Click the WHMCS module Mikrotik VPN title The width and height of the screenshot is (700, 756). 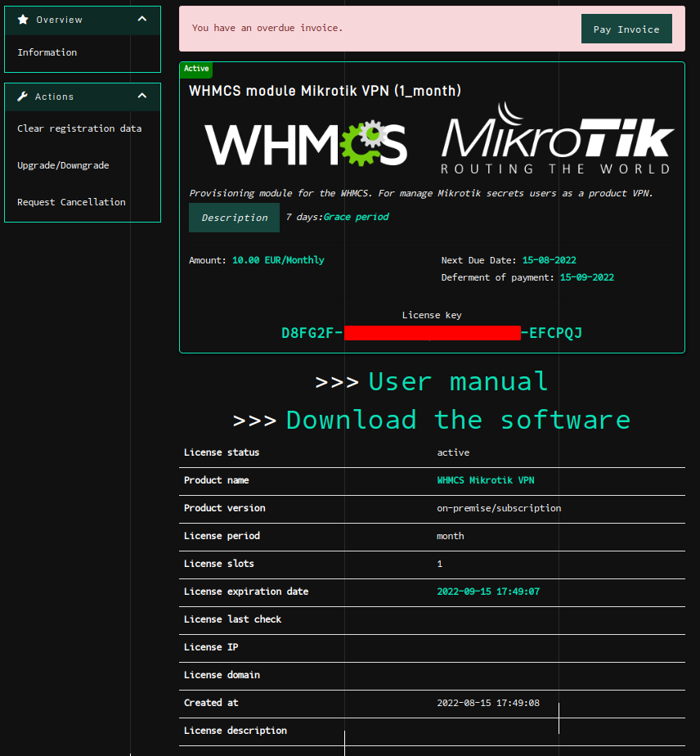[325, 91]
